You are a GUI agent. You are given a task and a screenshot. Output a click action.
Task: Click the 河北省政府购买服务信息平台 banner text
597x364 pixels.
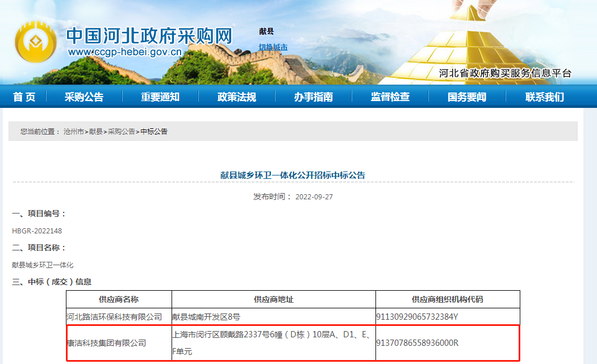coord(505,73)
